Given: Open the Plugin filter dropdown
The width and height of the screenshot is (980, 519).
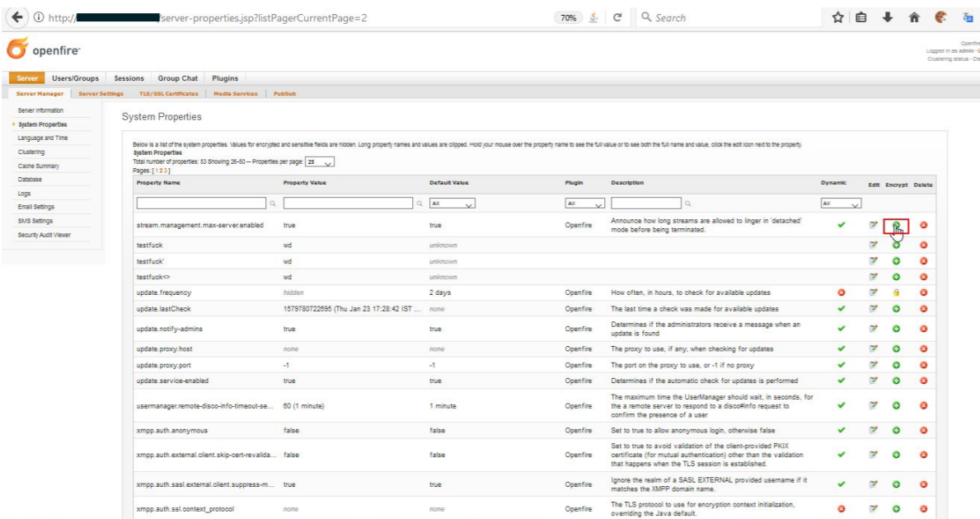Looking at the screenshot, I should [x=585, y=203].
